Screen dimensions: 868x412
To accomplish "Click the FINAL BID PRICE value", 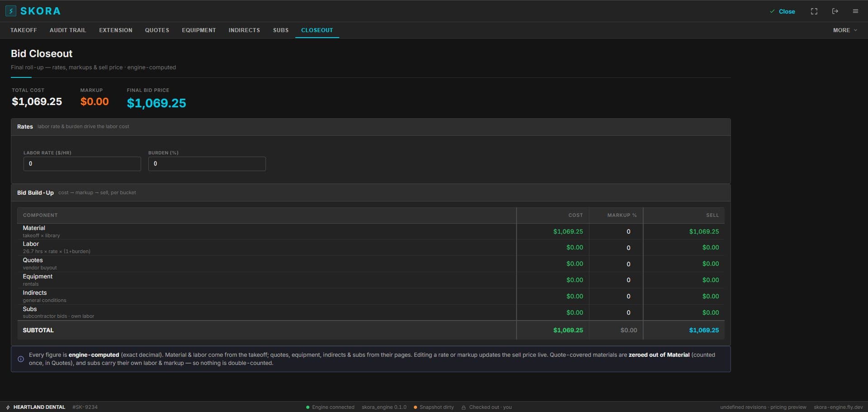I will pos(157,103).
